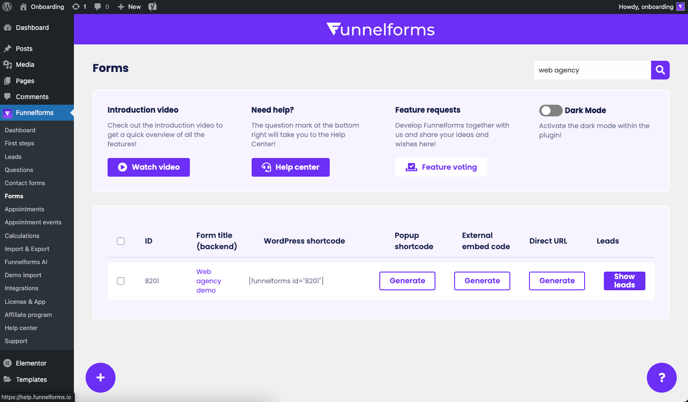Viewport: 688px width, 402px height.
Task: Open the Funnelforms AI submenu
Action: (26, 262)
